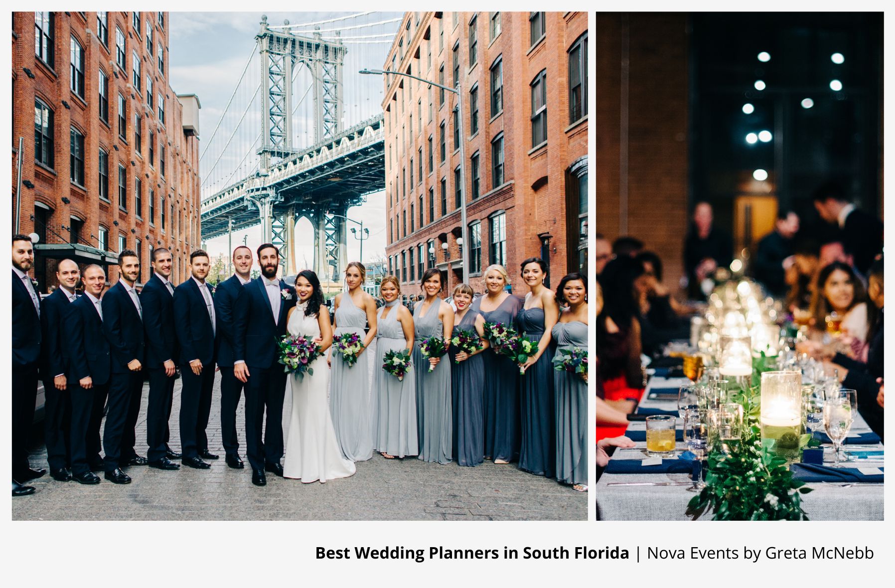Click the rightmost bridesmaid in the gray dress

click(571, 379)
